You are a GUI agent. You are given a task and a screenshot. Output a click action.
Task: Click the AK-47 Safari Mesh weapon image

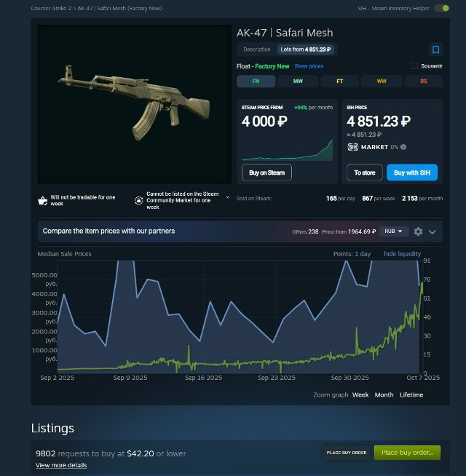(134, 104)
